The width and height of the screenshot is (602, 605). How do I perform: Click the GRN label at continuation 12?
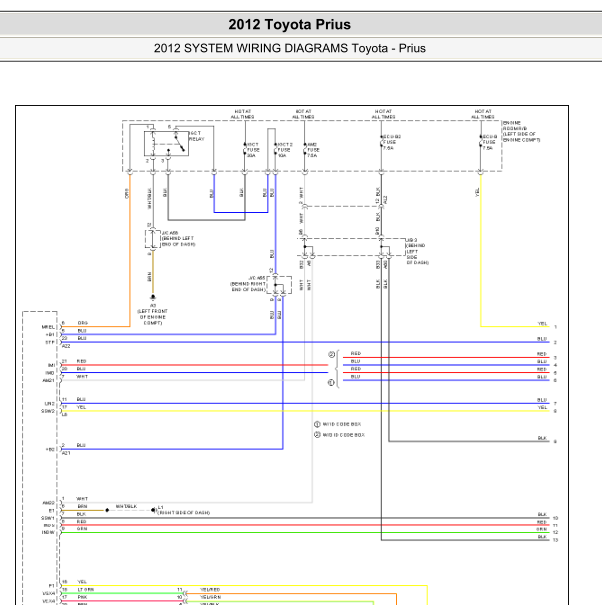[x=542, y=529]
